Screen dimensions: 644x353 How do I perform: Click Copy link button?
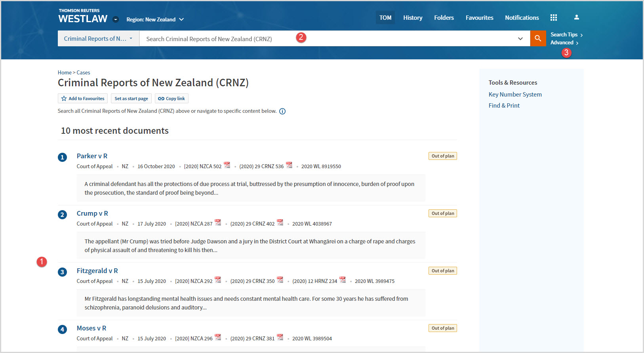point(171,99)
